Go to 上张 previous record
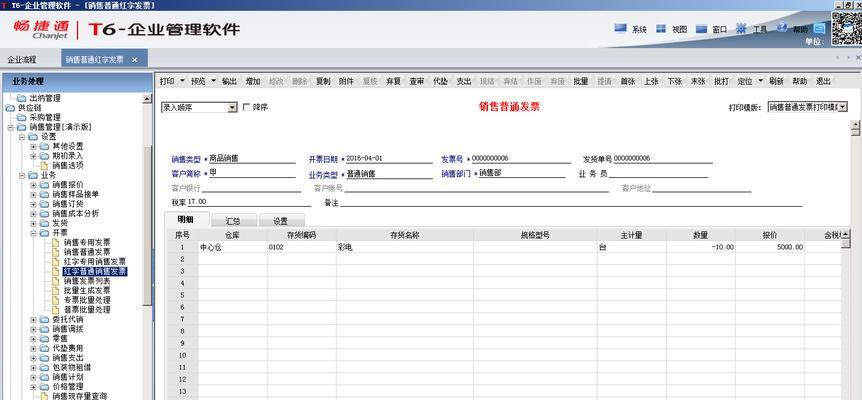 pyautogui.click(x=651, y=81)
